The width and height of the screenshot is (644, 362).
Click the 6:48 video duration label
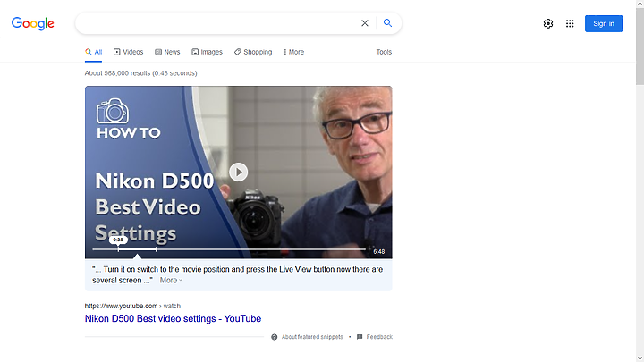[x=378, y=251]
